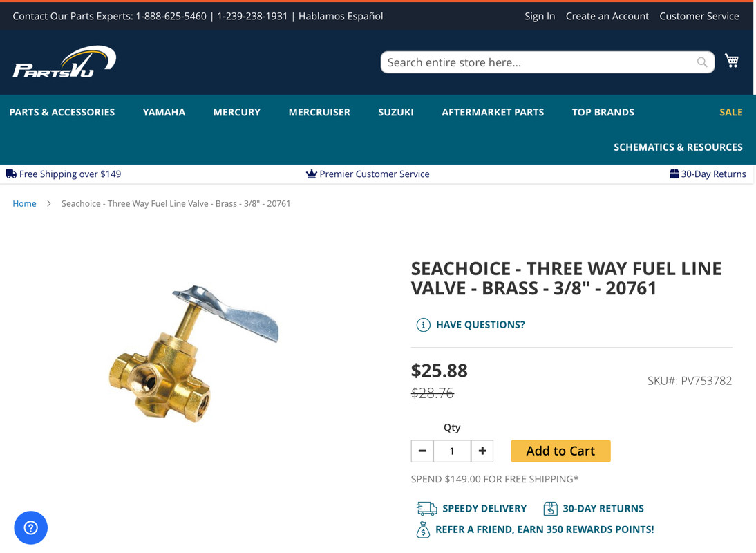Click the 30-Day Returns box icon near Add to Cart
The height and width of the screenshot is (553, 756).
550,509
